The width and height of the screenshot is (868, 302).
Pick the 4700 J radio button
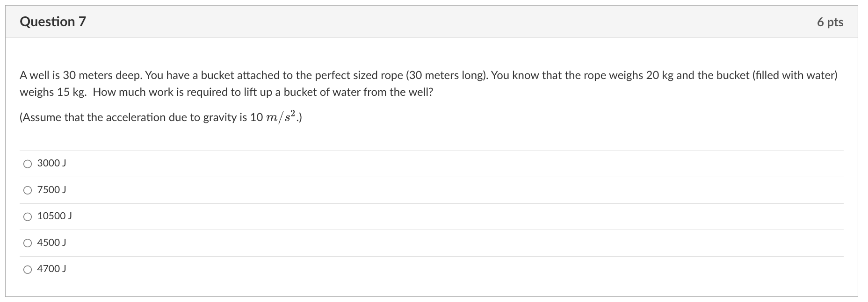(28, 269)
